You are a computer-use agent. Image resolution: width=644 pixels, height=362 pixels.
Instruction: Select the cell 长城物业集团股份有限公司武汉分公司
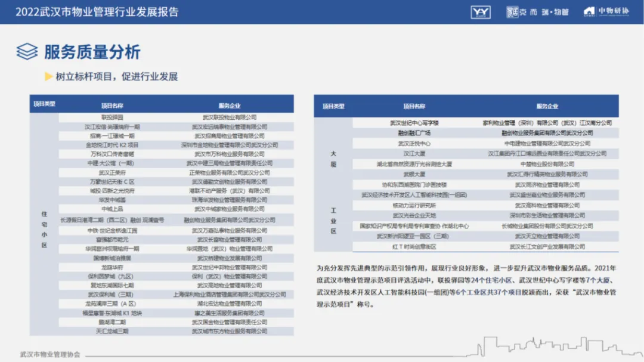[x=547, y=226]
